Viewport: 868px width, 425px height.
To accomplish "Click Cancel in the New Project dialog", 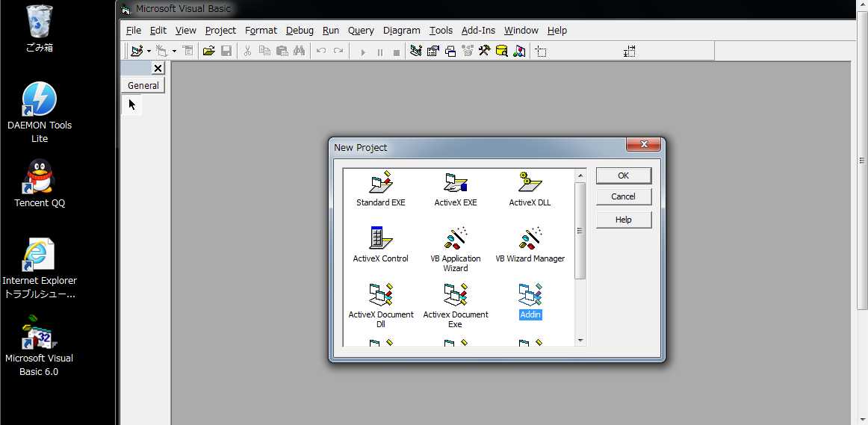I will click(x=623, y=196).
